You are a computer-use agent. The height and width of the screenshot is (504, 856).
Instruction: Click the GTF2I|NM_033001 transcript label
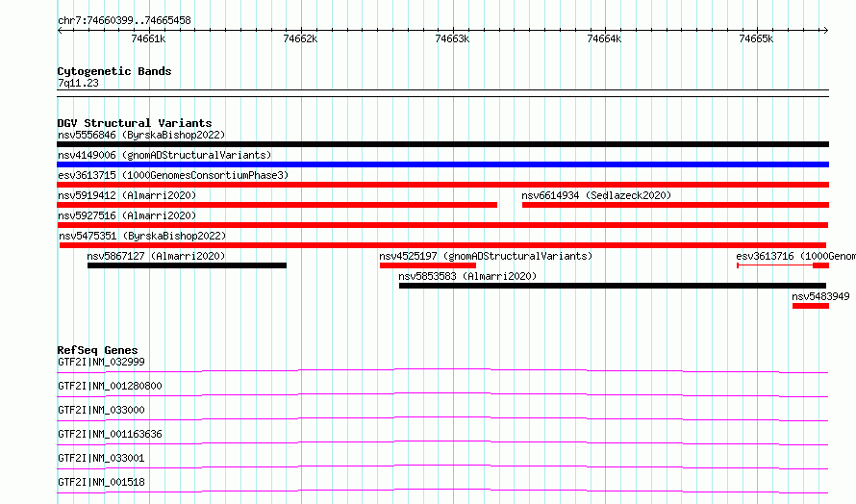(x=101, y=458)
